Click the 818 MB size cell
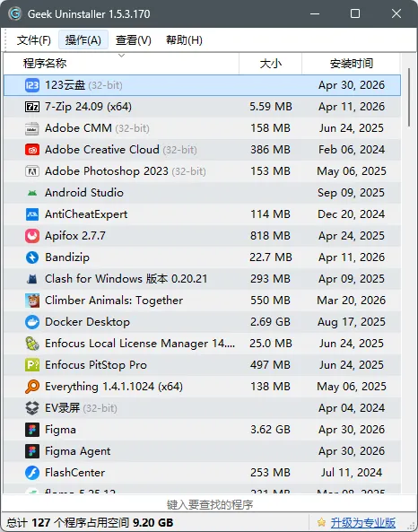This screenshot has height=532, width=418. [270, 236]
